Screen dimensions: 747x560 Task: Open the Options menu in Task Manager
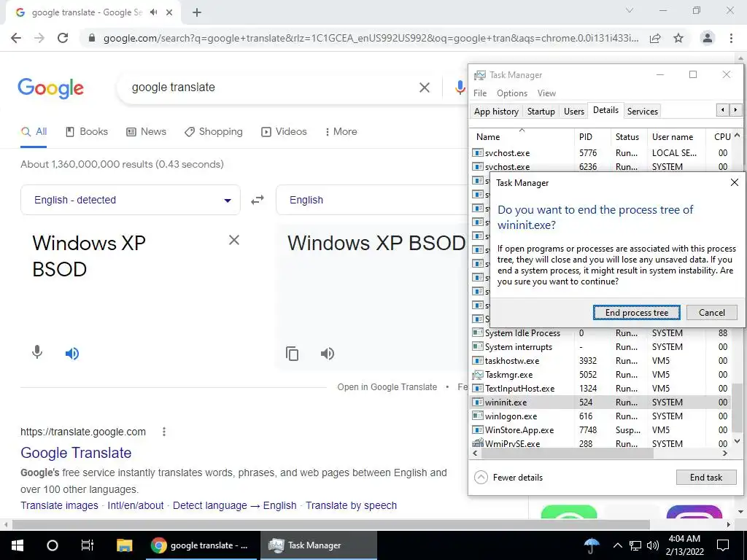click(x=512, y=93)
